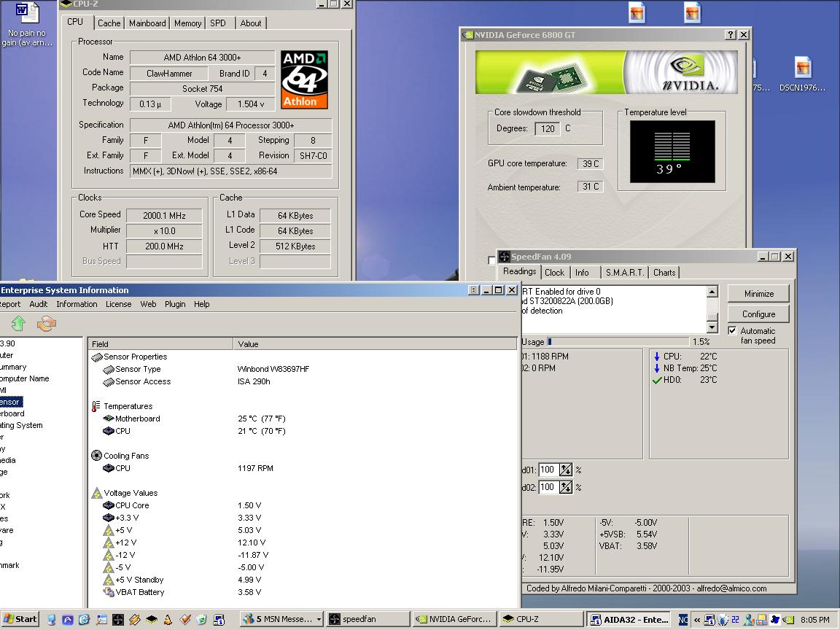Open the Memory tab in CPU-Z

coord(187,23)
